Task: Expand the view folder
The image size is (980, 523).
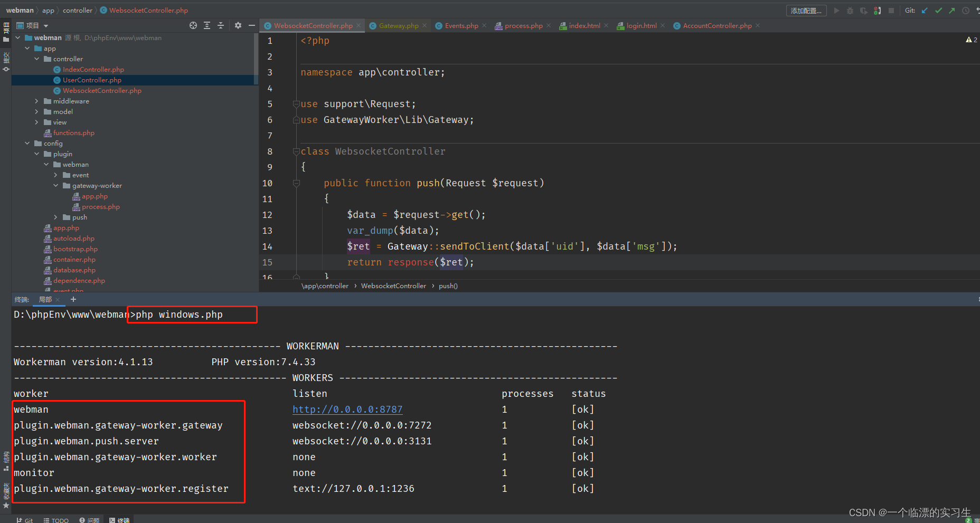Action: (x=37, y=122)
